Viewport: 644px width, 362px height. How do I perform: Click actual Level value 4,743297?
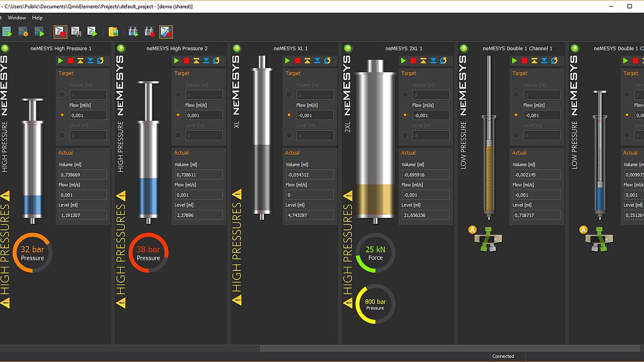pyautogui.click(x=309, y=215)
